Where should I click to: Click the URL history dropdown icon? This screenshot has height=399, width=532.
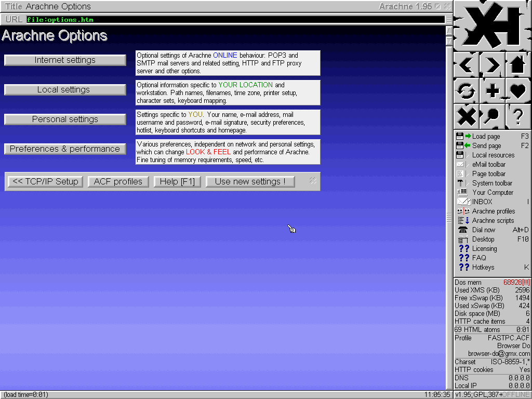click(449, 19)
